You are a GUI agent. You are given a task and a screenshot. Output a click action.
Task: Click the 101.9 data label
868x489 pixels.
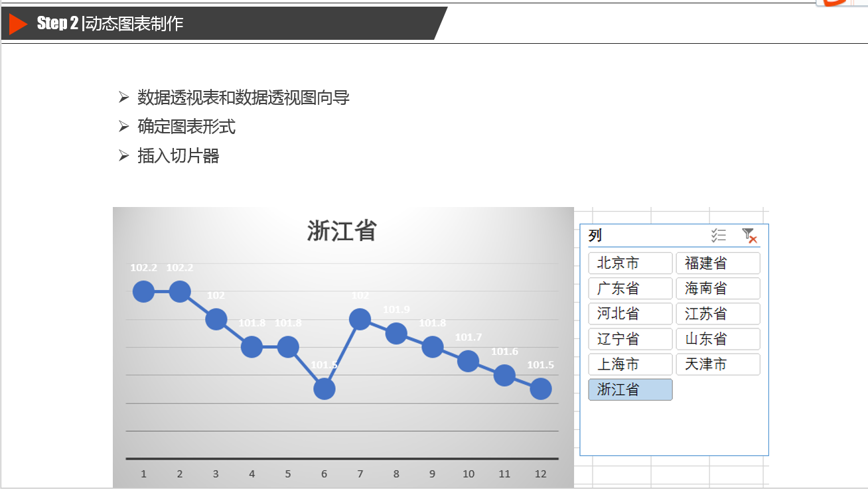tap(396, 309)
